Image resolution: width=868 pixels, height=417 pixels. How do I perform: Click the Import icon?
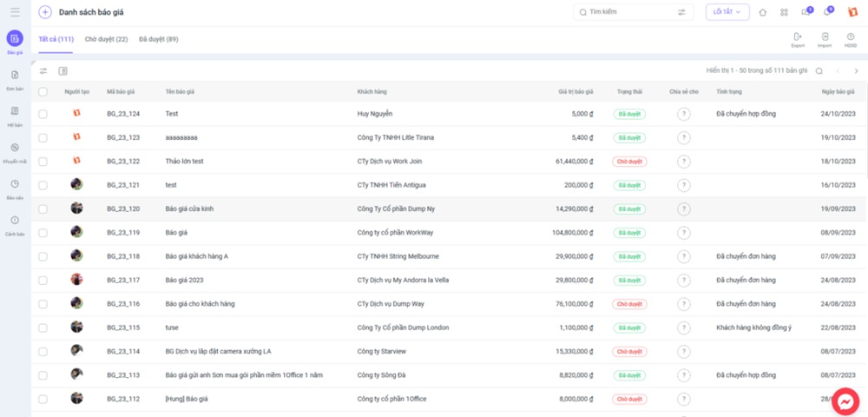pos(825,38)
